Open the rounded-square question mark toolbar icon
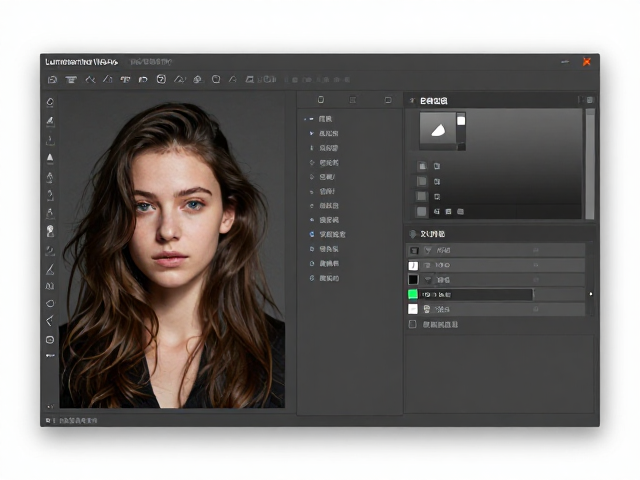Image resolution: width=640 pixels, height=480 pixels. click(161, 79)
